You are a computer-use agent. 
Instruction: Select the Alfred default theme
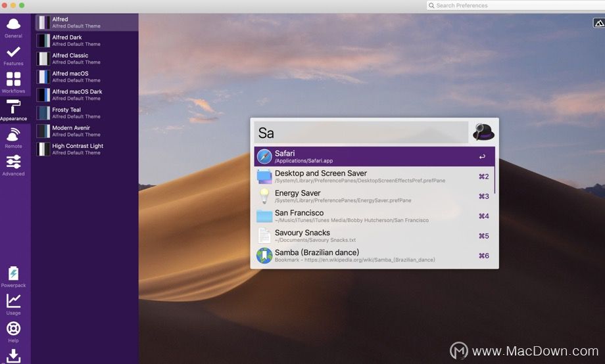(87, 22)
